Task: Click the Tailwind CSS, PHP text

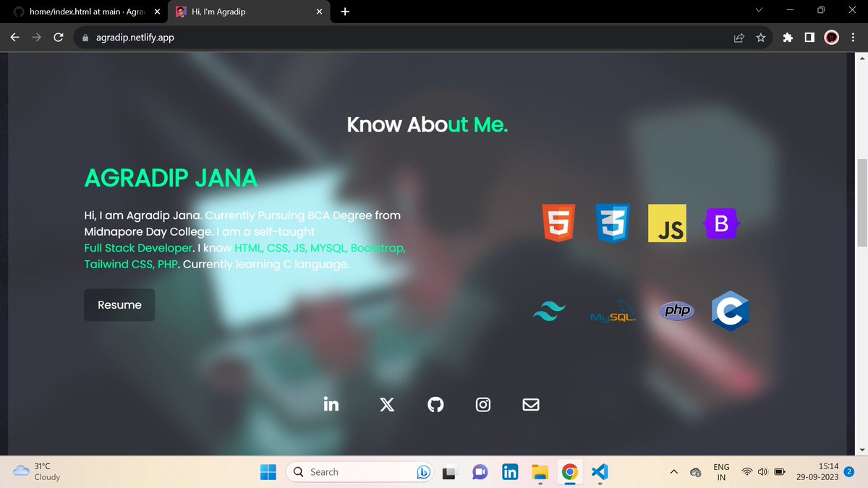Action: coord(132,264)
